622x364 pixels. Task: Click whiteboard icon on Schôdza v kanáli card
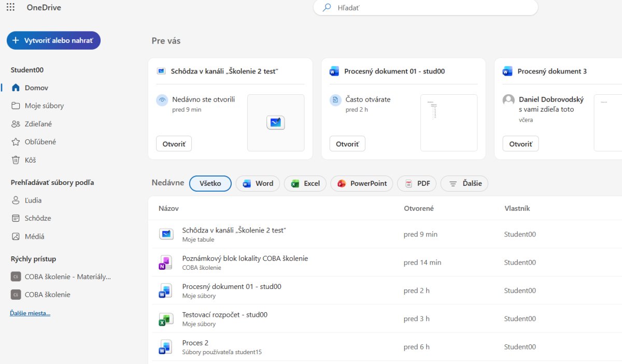coord(161,71)
